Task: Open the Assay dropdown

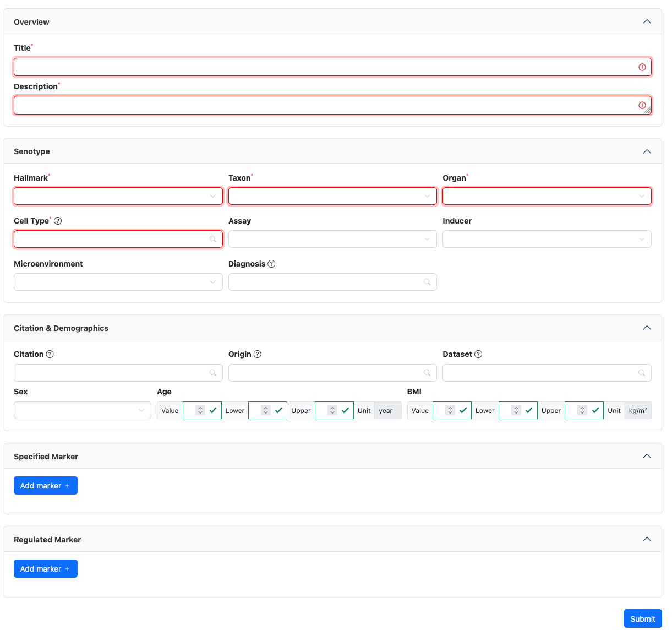Action: click(x=332, y=239)
